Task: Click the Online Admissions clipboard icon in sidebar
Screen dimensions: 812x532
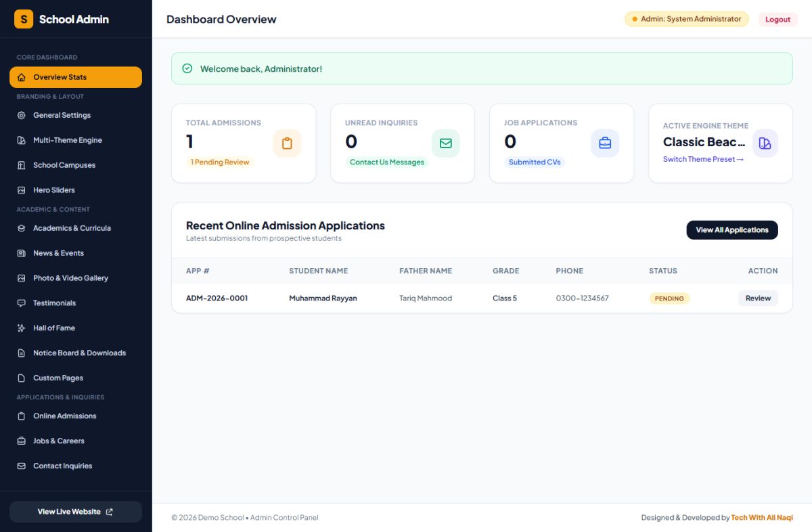Action: [x=21, y=416]
